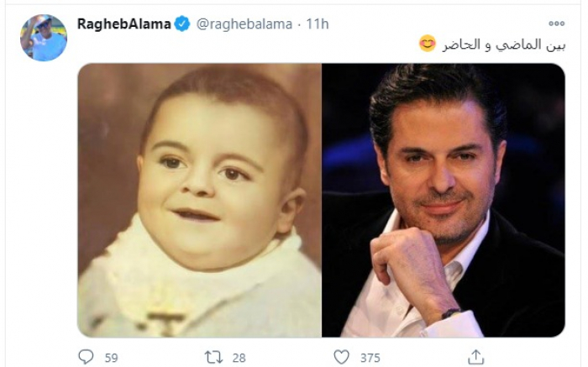
Task: Click the Arabic tweet text
Action: pyautogui.click(x=504, y=45)
